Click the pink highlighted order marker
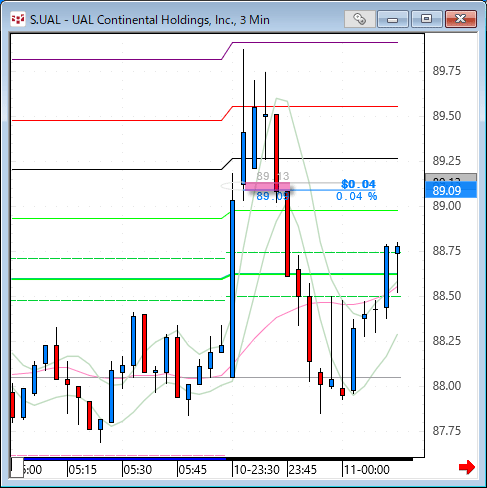The image size is (487, 488). (267, 186)
